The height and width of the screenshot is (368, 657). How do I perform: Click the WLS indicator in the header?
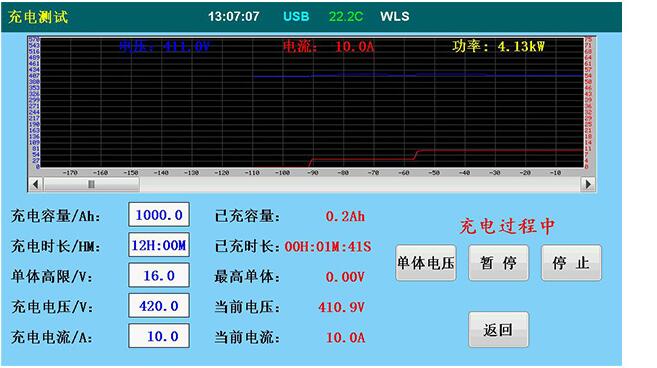coord(395,16)
